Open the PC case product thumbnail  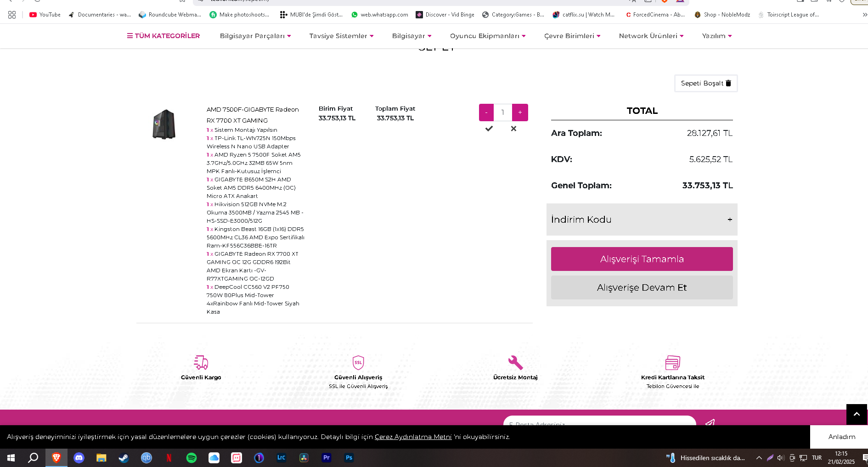164,124
